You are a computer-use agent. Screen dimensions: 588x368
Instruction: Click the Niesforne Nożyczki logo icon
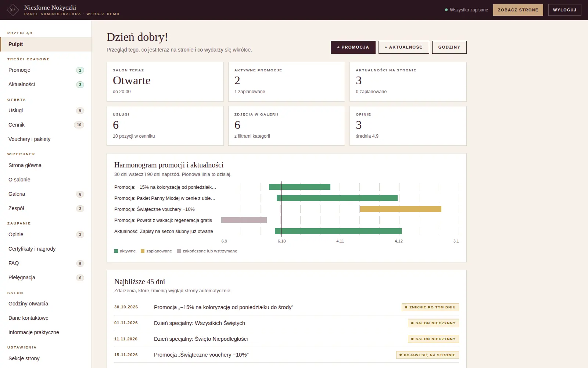(x=13, y=10)
